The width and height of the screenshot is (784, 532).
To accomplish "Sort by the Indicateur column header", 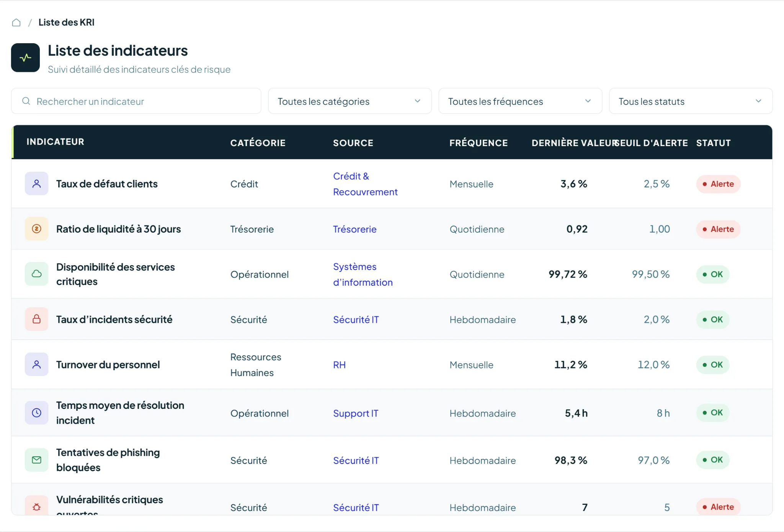I will tap(55, 142).
